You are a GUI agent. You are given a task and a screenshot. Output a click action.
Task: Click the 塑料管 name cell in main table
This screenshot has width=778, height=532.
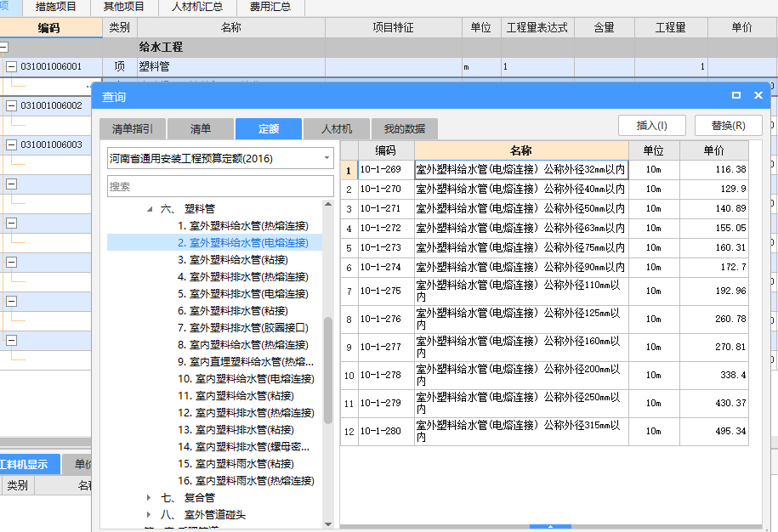coord(231,66)
